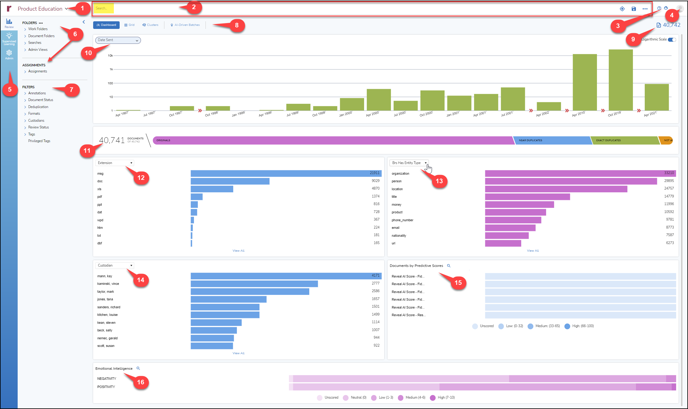
Task: Switch to the Dashboard tab
Action: 106,25
